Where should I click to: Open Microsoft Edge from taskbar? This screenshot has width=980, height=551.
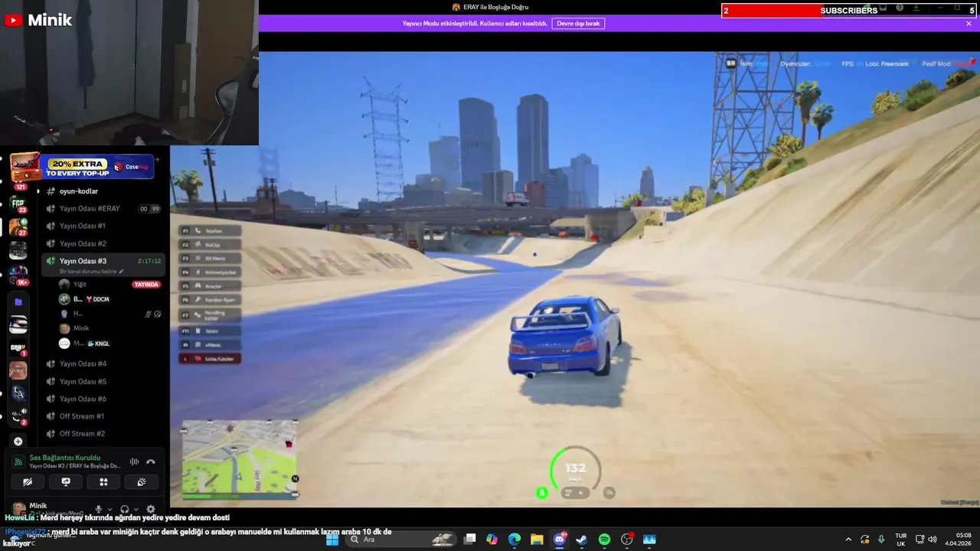[x=514, y=540]
